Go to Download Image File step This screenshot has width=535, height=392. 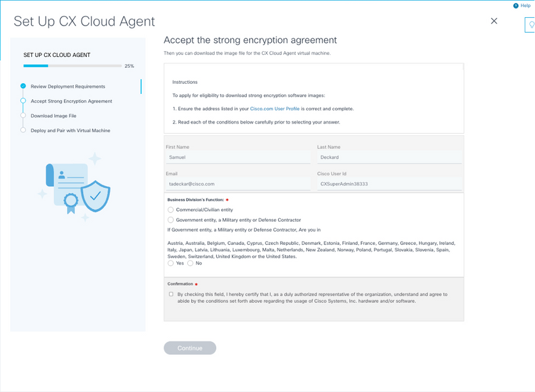click(x=54, y=116)
